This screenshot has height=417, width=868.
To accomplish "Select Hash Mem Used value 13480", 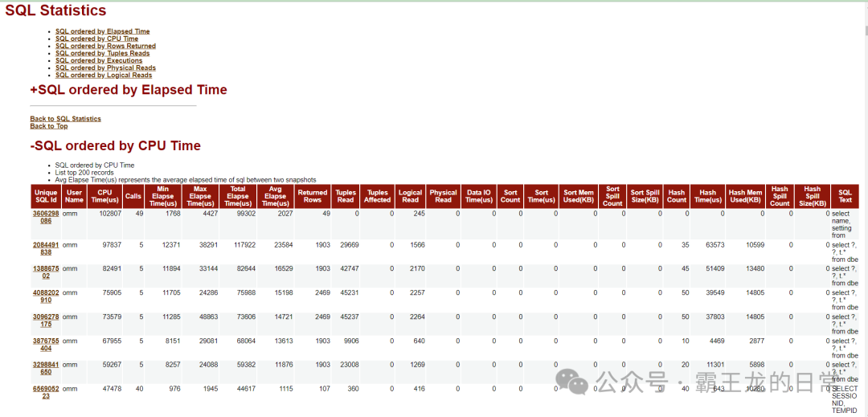I will (755, 269).
